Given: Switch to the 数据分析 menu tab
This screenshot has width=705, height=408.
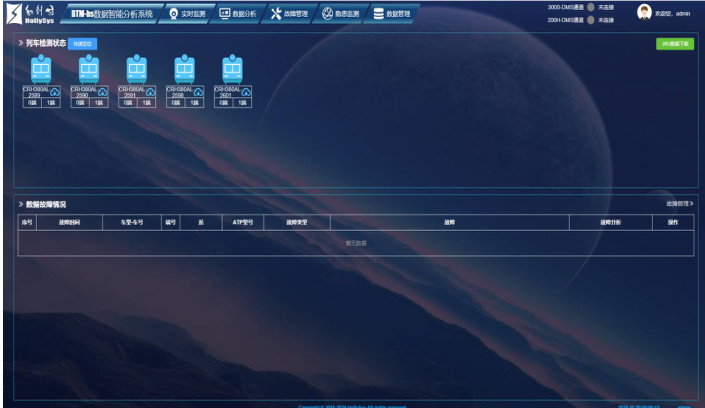Looking at the screenshot, I should coord(238,14).
